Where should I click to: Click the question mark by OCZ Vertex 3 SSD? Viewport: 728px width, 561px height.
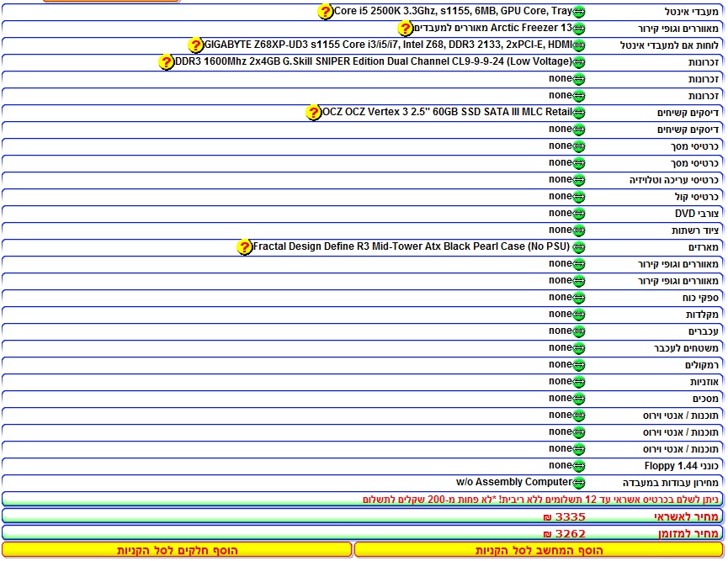313,113
